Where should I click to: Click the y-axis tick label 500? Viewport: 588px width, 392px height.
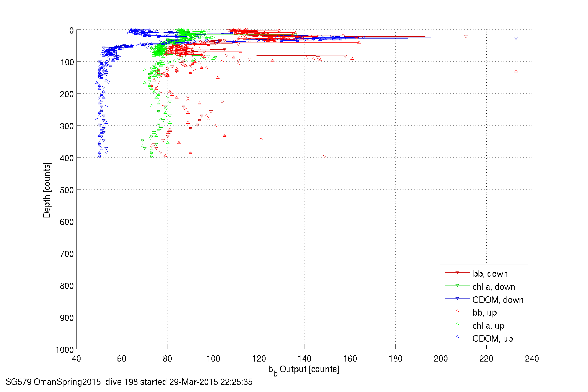pos(67,190)
